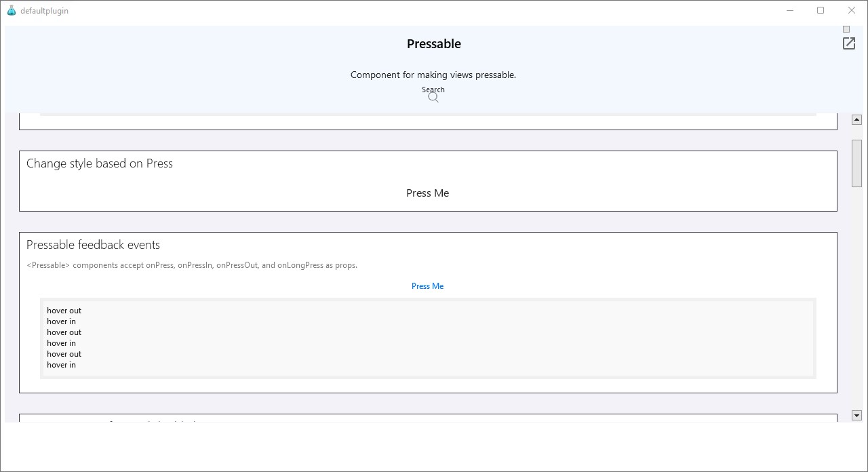The width and height of the screenshot is (868, 472).
Task: Toggle the small square box above the export icon
Action: pos(846,29)
